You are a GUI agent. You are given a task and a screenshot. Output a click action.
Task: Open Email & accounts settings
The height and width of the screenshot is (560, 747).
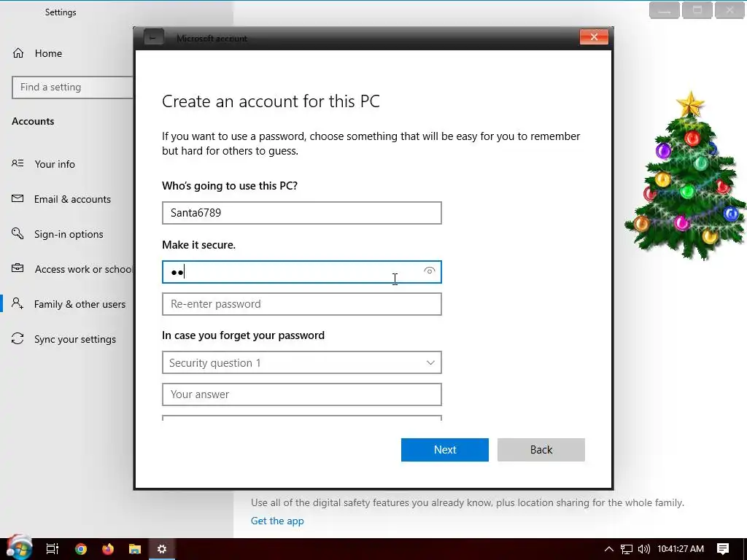pyautogui.click(x=72, y=199)
